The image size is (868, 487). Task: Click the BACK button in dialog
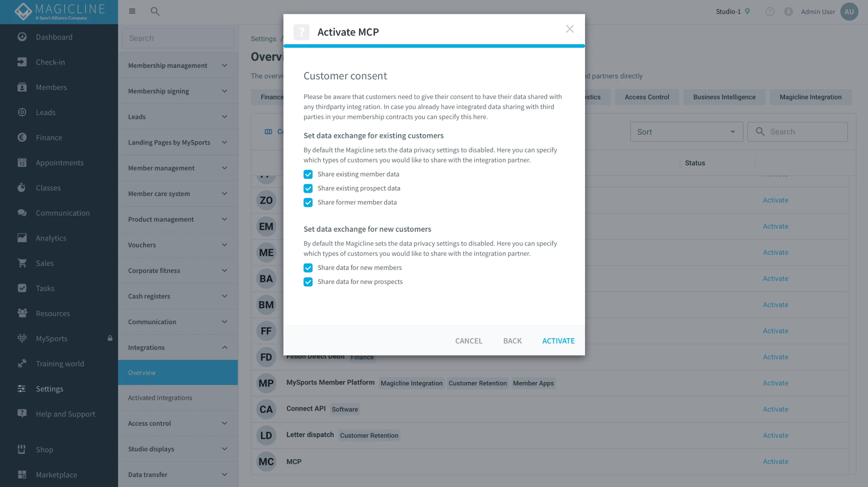[x=512, y=341]
